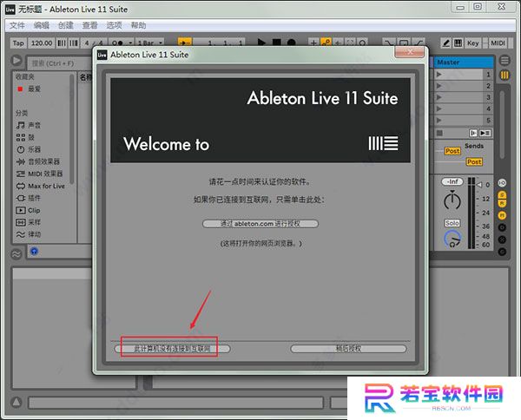Select the 乐器 browser category

pyautogui.click(x=34, y=149)
